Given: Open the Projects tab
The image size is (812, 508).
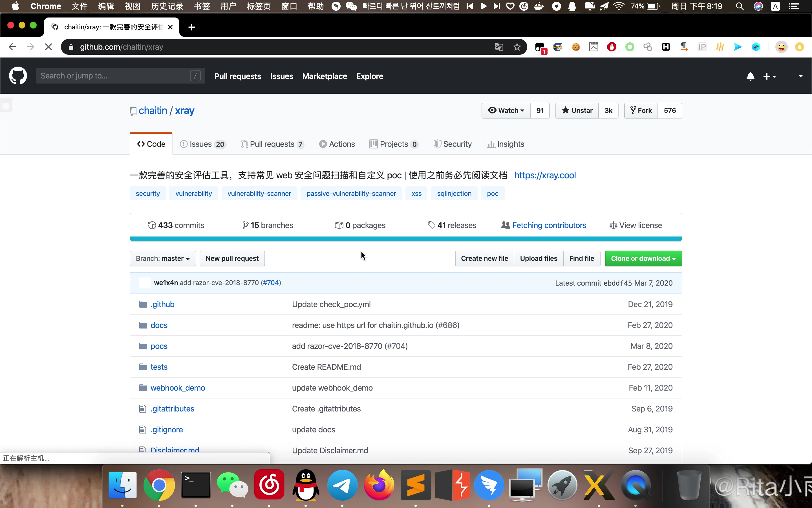Looking at the screenshot, I should 394,144.
